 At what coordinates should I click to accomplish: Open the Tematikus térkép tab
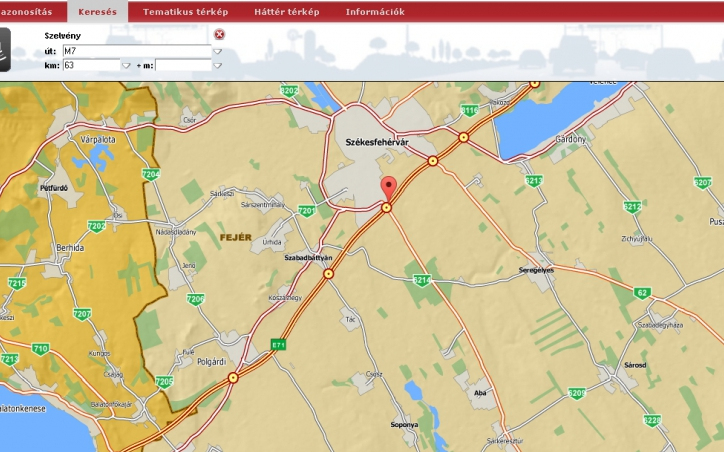[x=186, y=12]
